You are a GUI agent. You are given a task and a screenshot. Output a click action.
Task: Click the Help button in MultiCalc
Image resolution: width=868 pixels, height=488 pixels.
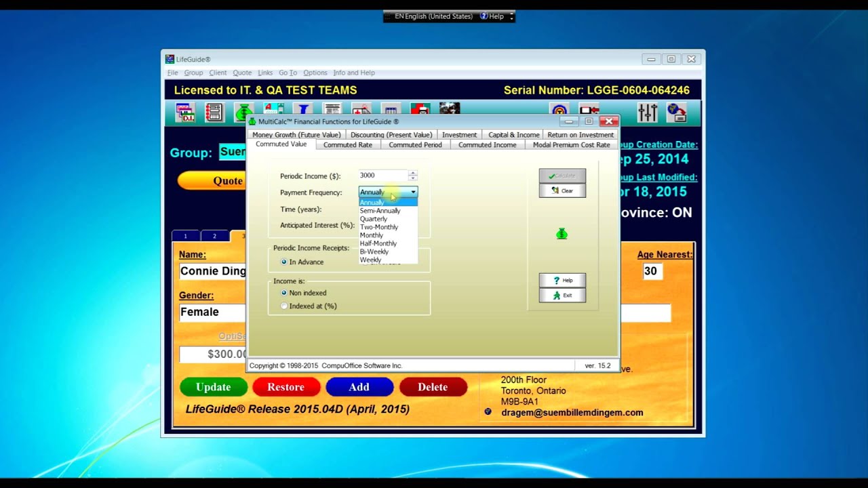click(562, 280)
